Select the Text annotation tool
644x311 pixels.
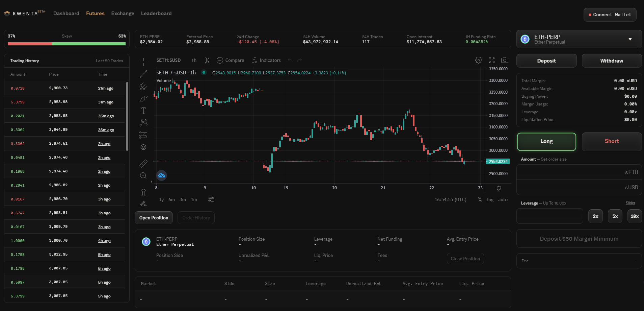click(143, 111)
